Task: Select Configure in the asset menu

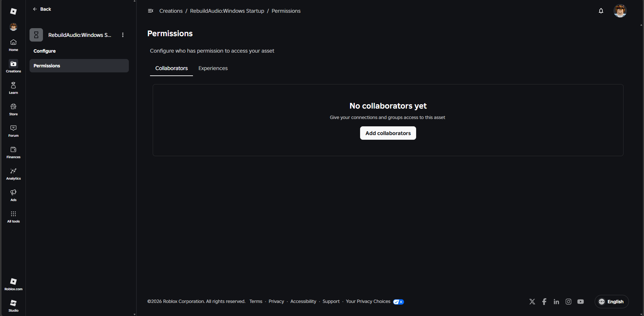Action: coord(45,51)
